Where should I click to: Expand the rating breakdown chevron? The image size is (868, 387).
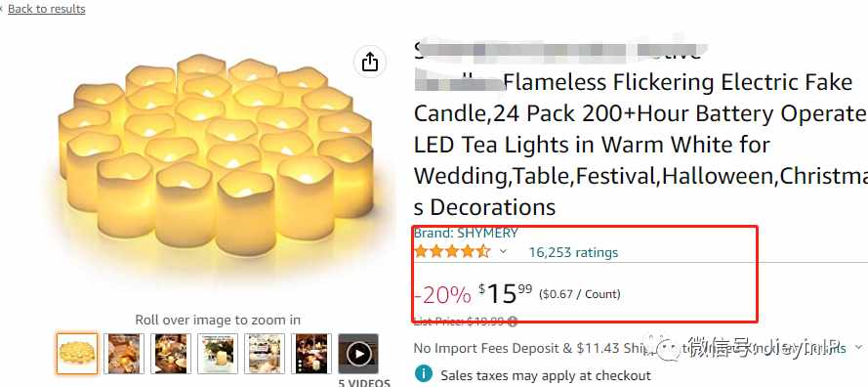click(503, 252)
